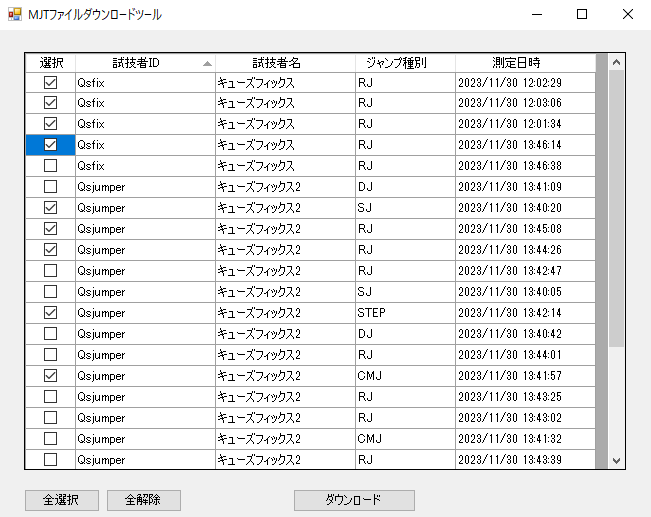Uncheck the STEP row checkbox
651x517 pixels.
pyautogui.click(x=50, y=312)
